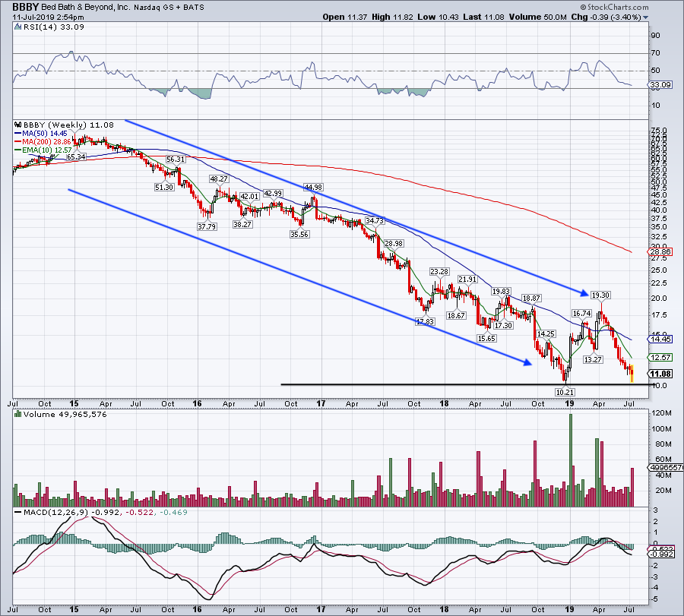Viewport: 684px width, 616px height.
Task: Click the 18.87 price annotation
Action: pyautogui.click(x=531, y=299)
